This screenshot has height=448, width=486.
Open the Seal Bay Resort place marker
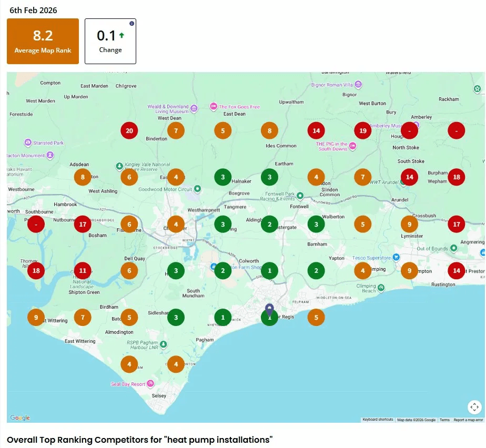[150, 383]
